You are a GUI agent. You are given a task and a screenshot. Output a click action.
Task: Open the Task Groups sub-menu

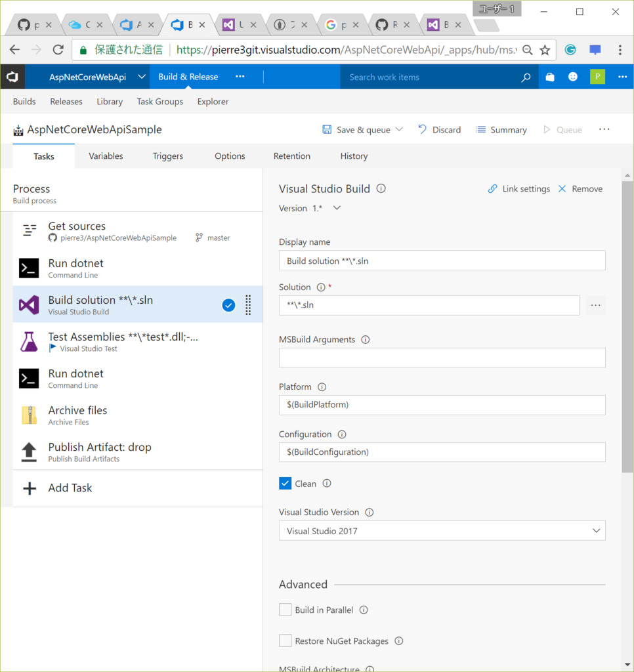point(160,102)
